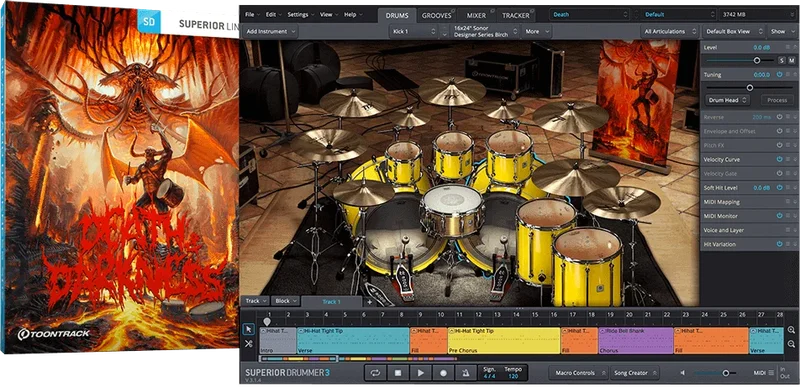Open the Edit menu
Viewport: 800px width, 387px height.
(273, 15)
